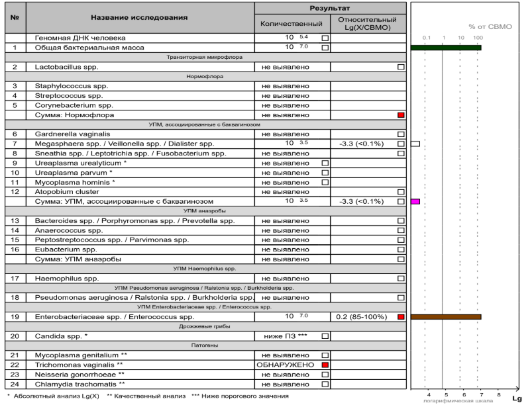This screenshot has width=532, height=405.
Task: Click the indicator box in Eubacterium spp. row
Action: [401, 249]
